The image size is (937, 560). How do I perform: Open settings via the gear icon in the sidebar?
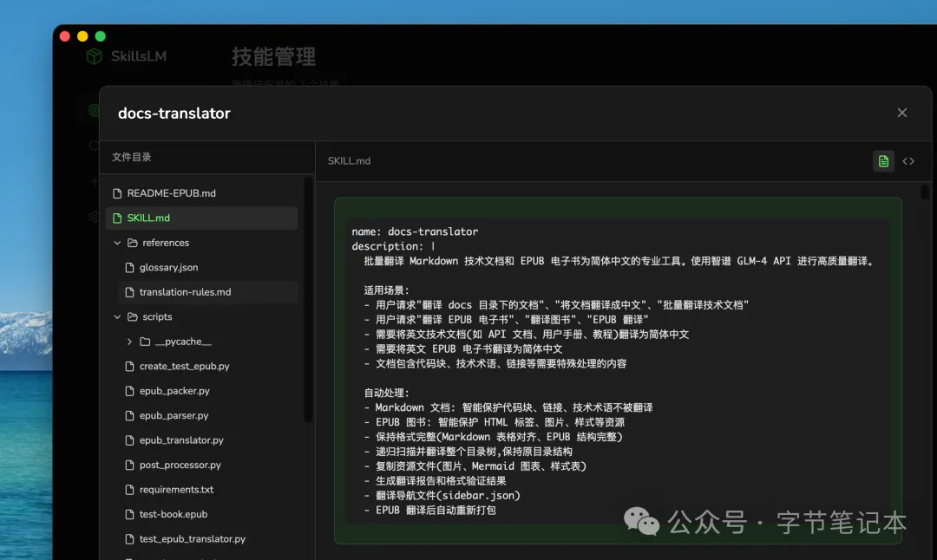pos(94,217)
